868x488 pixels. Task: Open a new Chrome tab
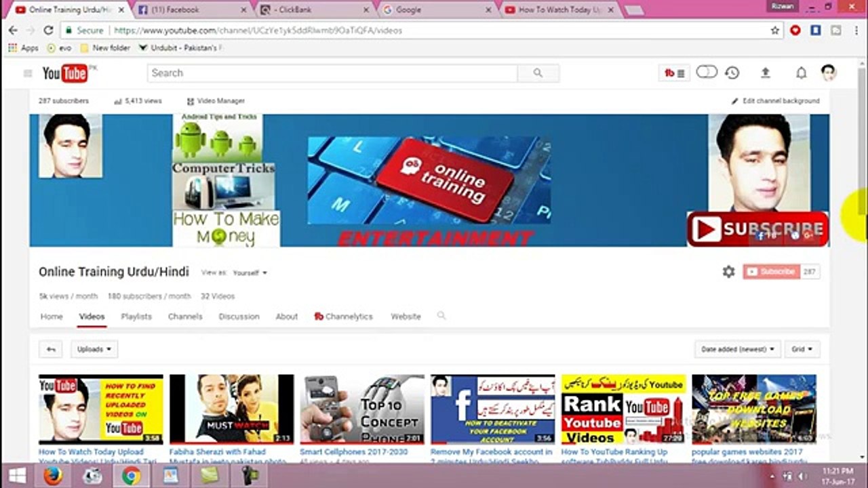633,10
